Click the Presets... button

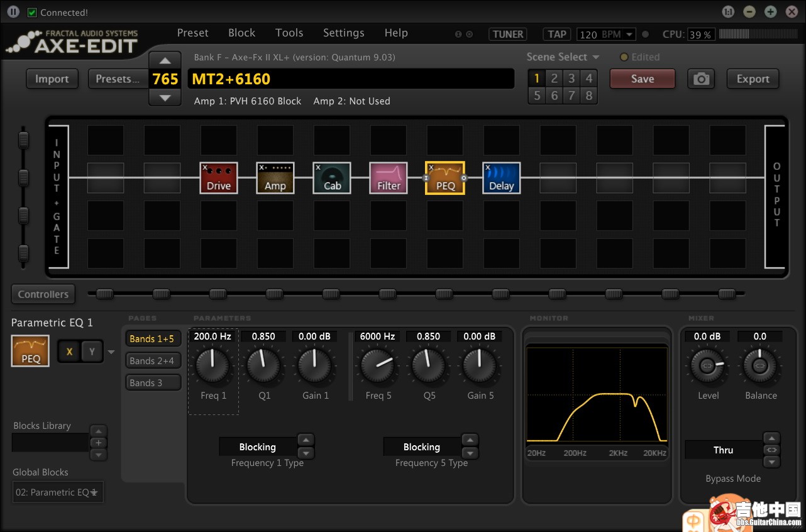[117, 79]
